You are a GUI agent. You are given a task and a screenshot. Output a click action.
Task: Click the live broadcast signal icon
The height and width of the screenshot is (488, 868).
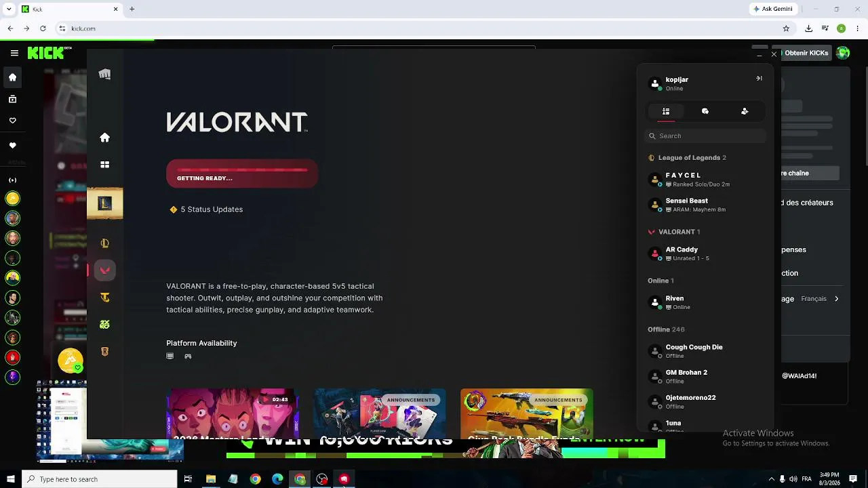pyautogui.click(x=12, y=180)
